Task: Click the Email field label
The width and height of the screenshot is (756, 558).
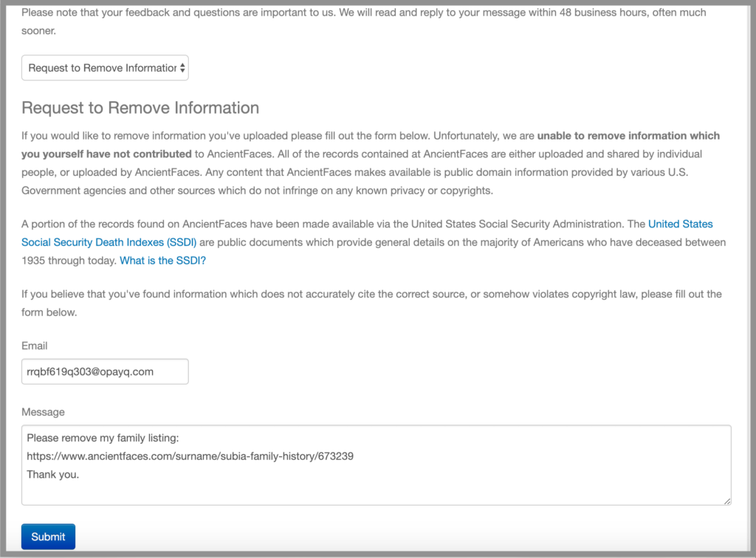Action: 33,345
